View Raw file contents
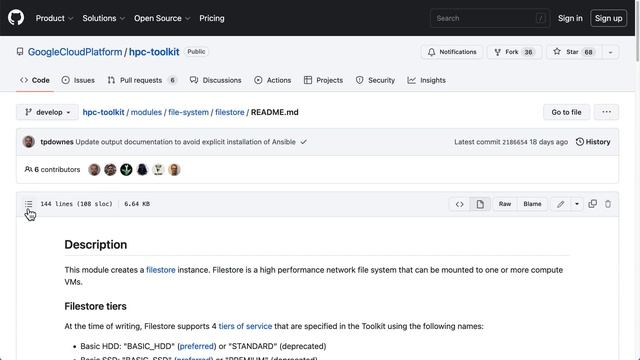Viewport: 640px width, 360px height. [505, 204]
